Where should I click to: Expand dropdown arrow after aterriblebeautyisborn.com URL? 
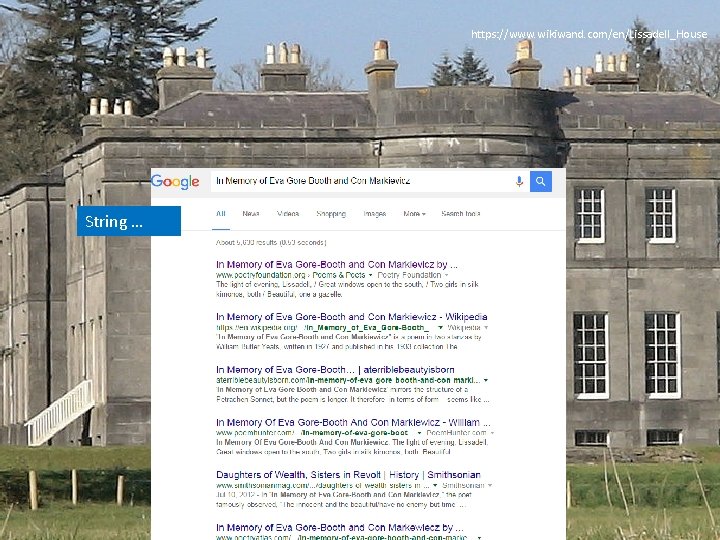pyautogui.click(x=486, y=380)
